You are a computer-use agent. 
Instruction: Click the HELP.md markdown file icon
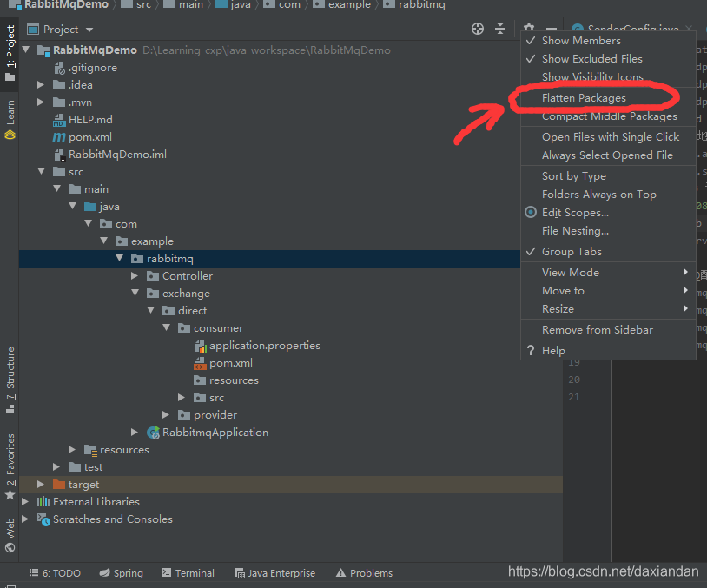[x=60, y=120]
